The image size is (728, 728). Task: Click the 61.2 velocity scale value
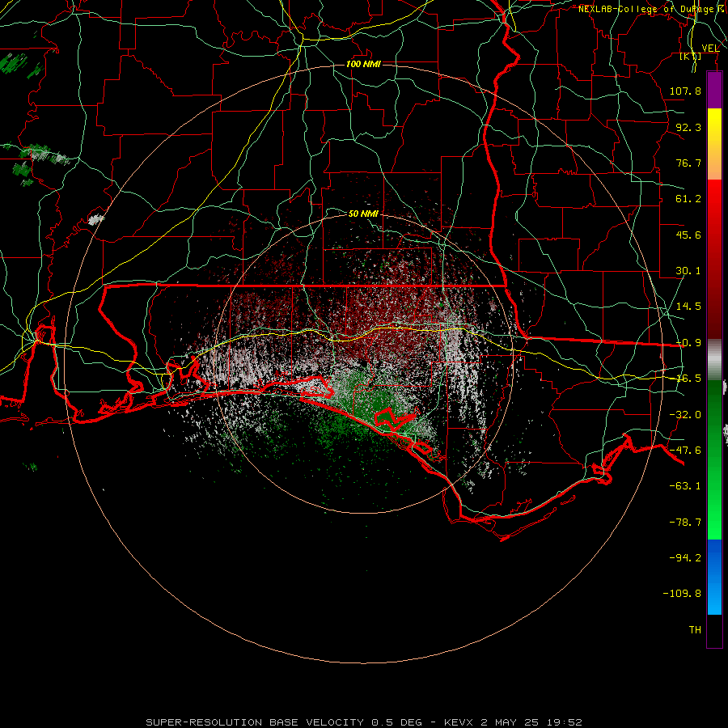point(688,199)
